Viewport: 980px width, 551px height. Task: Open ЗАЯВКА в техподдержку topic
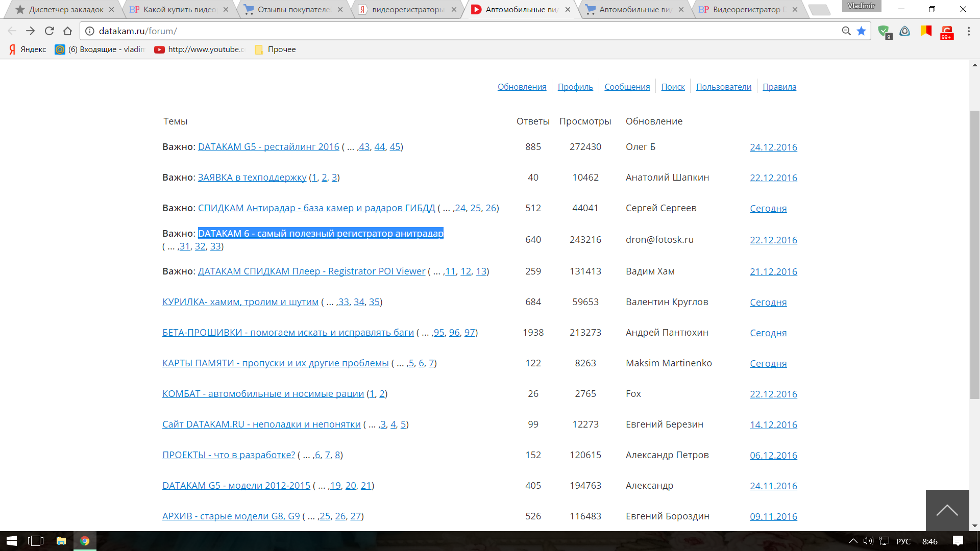(252, 178)
